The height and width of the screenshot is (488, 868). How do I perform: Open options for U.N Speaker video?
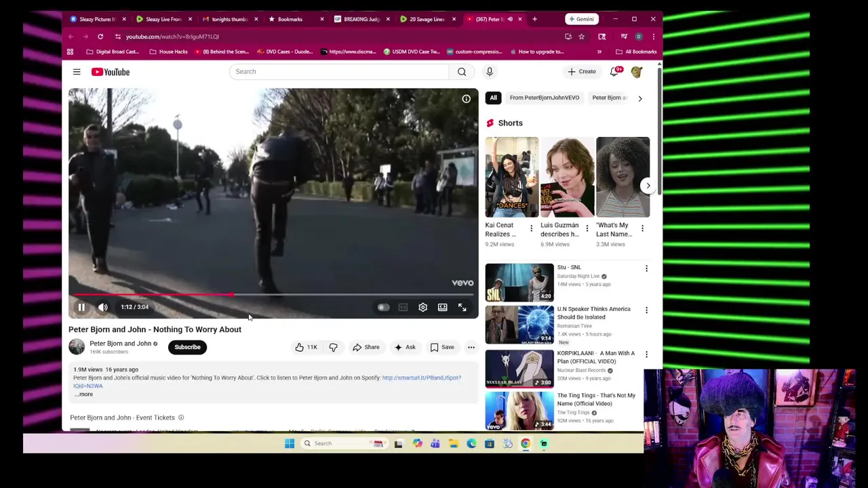(646, 310)
